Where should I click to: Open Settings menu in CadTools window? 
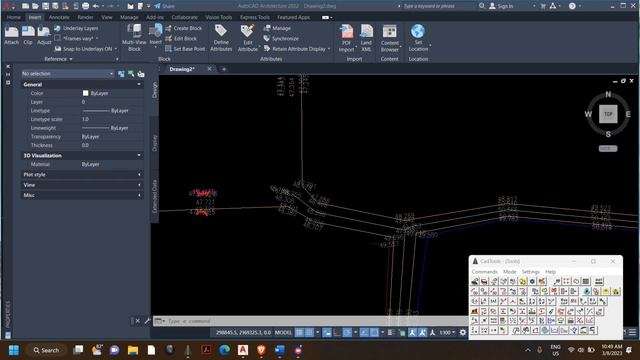point(531,271)
